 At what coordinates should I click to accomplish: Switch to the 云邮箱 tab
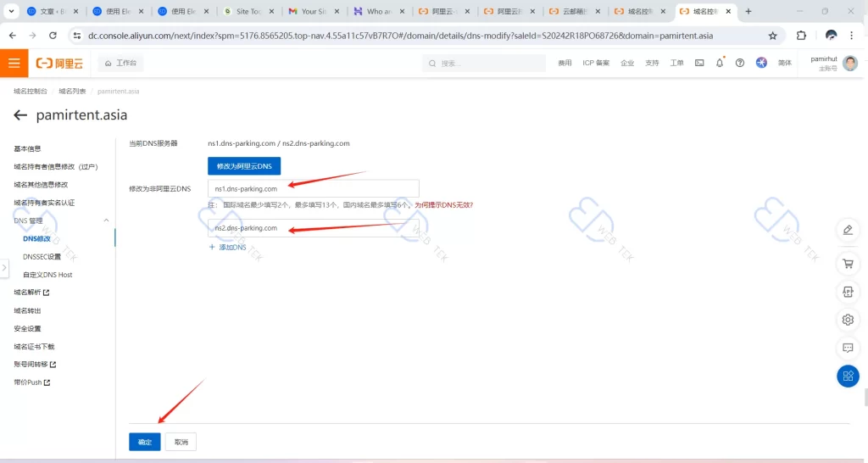click(576, 11)
